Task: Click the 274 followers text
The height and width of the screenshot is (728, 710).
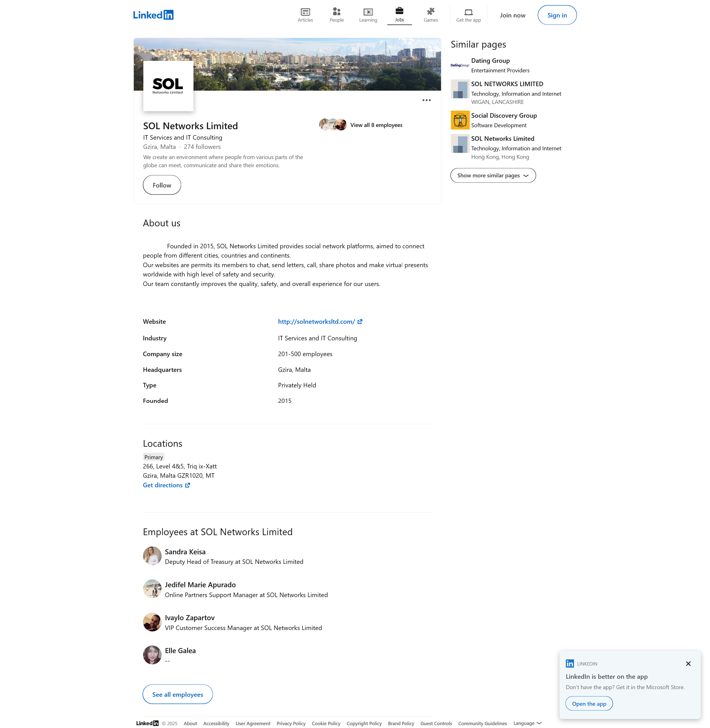Action: pos(202,147)
